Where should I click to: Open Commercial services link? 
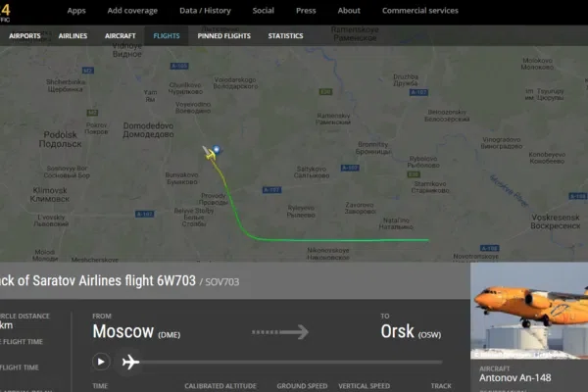point(420,11)
